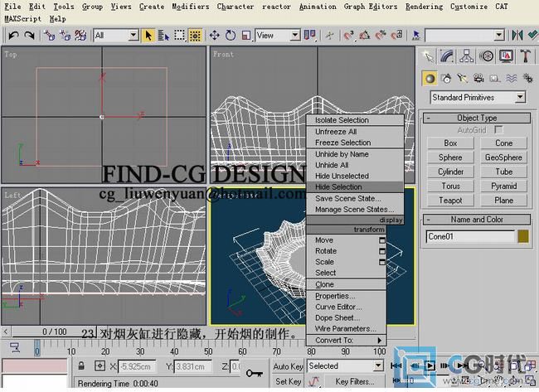
Task: Open the Modifiers menu
Action: point(190,7)
